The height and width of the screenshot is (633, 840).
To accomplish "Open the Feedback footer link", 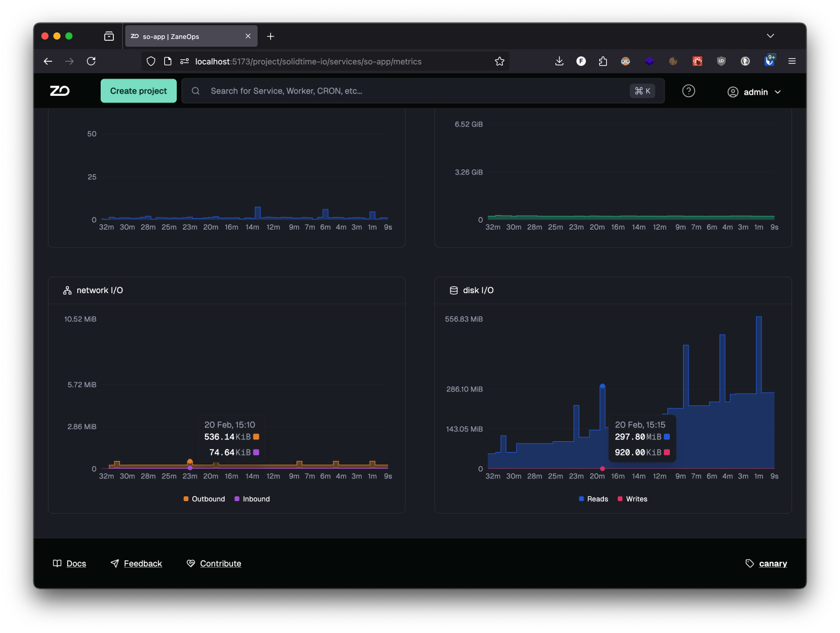I will click(143, 563).
